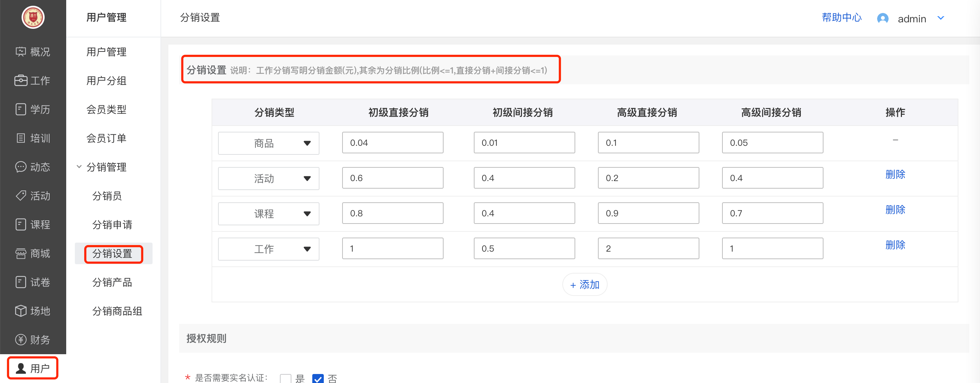Open 分销申请 submenu item

[x=112, y=224]
